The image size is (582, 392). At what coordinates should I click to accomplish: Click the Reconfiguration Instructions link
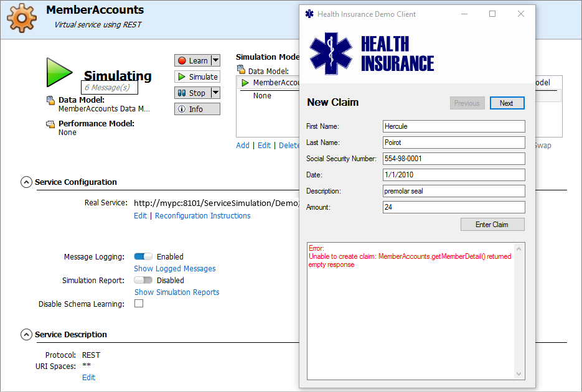click(202, 216)
